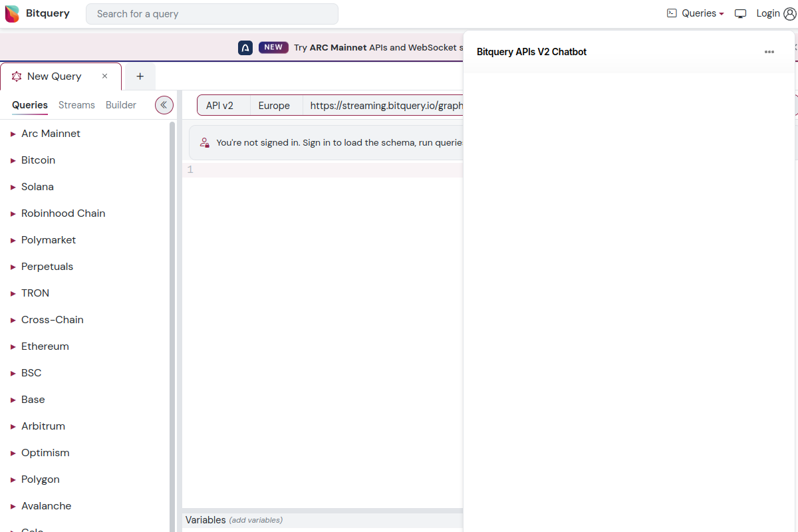Open the chatbot three-dots options menu
This screenshot has width=798, height=532.
point(769,52)
